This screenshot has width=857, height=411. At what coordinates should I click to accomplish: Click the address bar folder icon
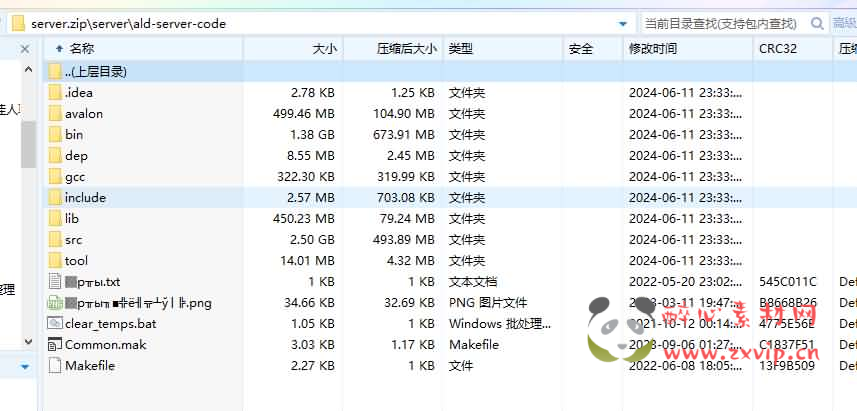[19, 24]
